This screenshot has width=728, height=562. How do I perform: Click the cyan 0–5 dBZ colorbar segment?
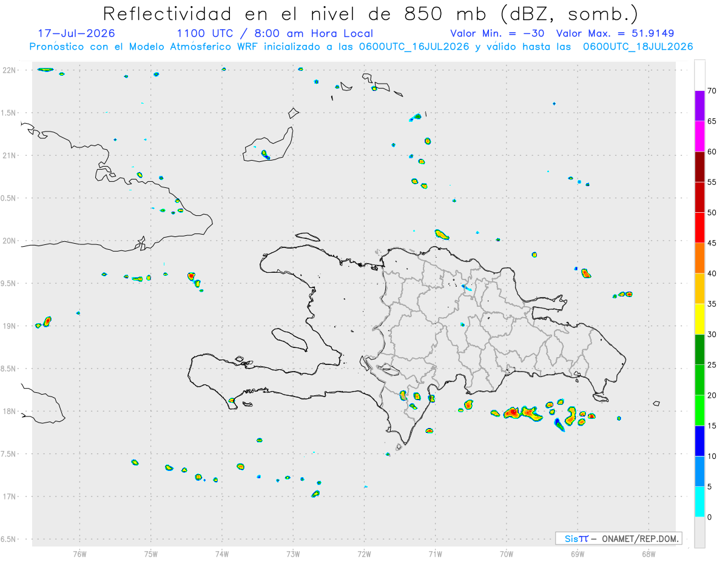point(699,502)
